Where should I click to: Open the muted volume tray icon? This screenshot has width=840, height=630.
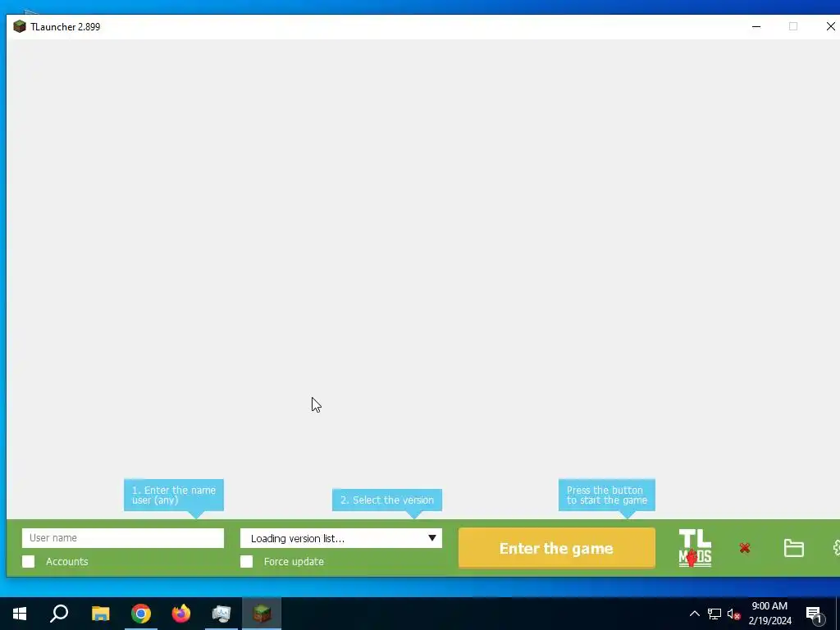(734, 614)
